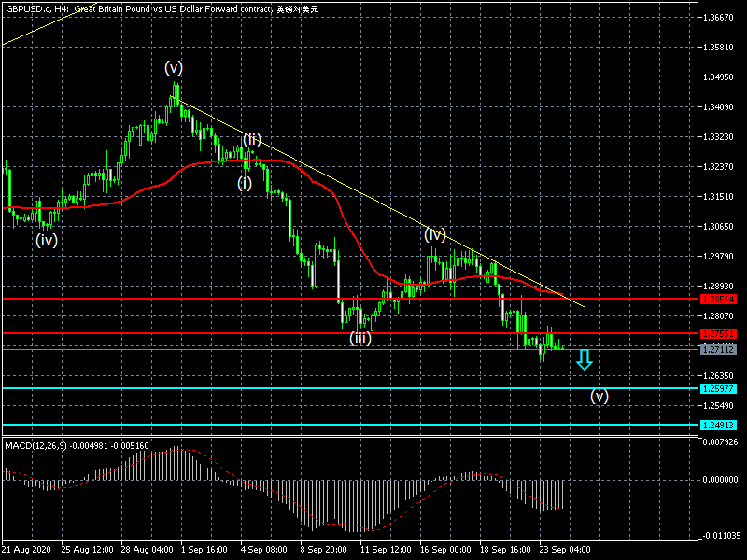Click the 1.34950 price axis label

[718, 77]
